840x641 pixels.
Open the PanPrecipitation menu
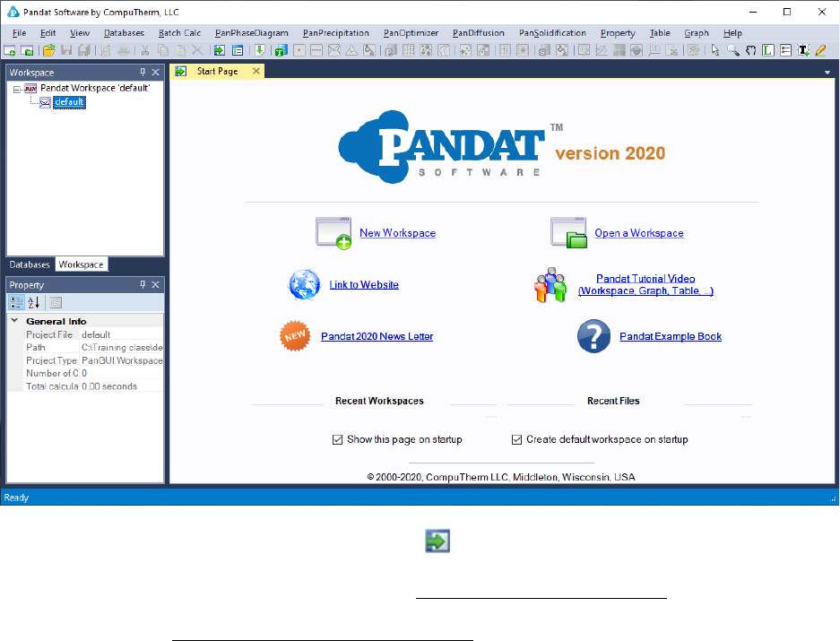point(336,32)
